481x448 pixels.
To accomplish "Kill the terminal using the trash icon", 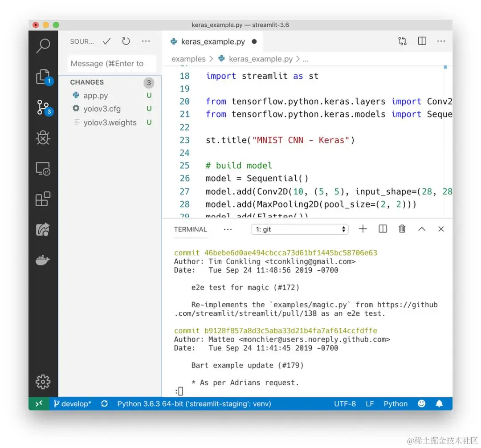I will click(x=402, y=229).
